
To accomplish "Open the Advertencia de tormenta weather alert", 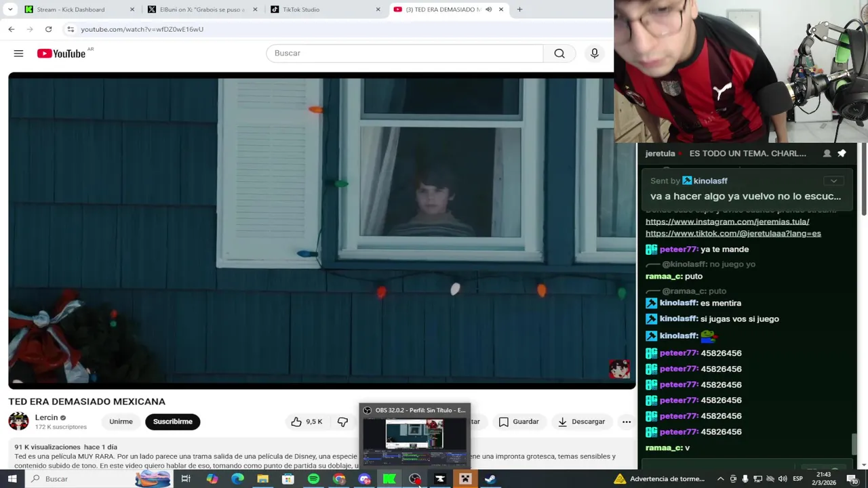I will tap(660, 479).
